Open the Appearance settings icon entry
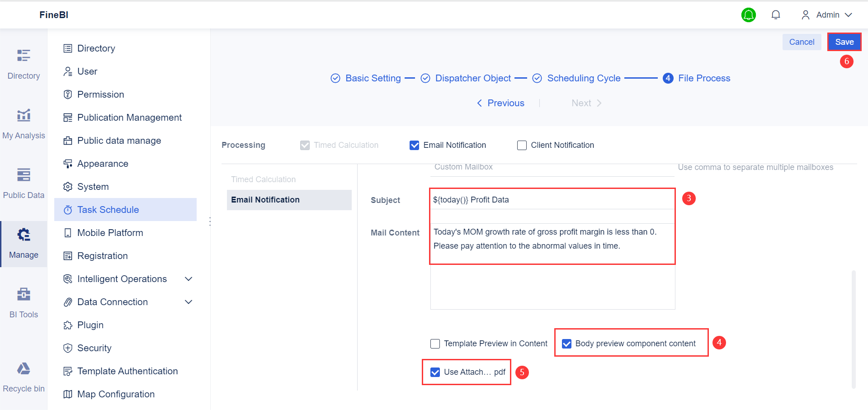The image size is (868, 410). [126, 164]
